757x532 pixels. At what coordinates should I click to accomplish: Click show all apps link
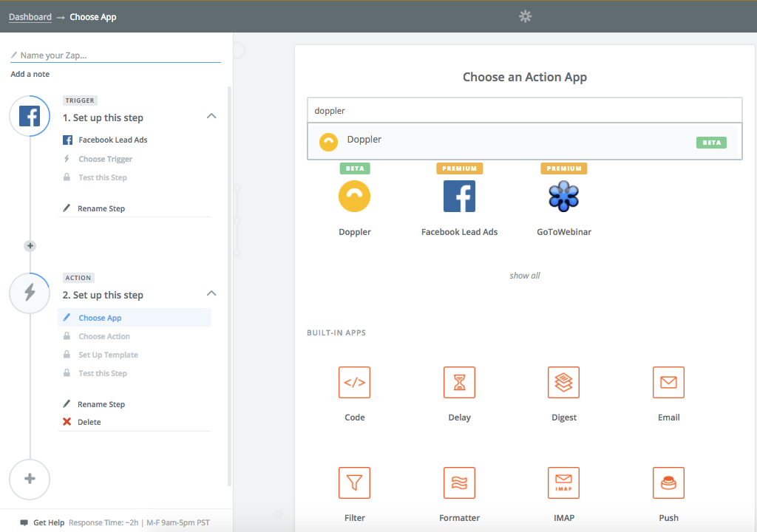[525, 276]
